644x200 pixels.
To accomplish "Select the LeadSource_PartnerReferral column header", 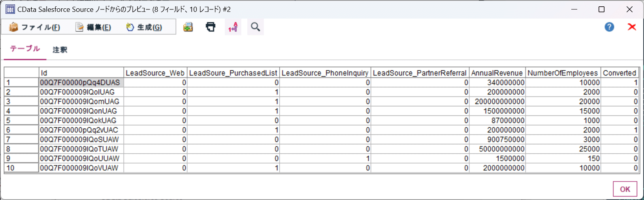I will pos(420,73).
